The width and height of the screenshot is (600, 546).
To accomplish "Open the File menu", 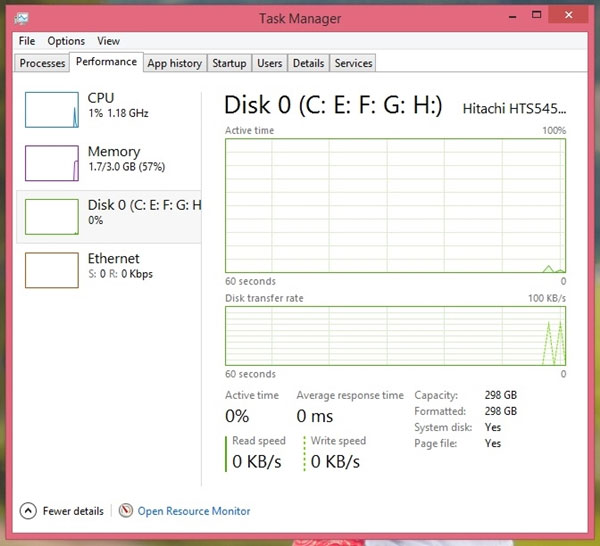I will [27, 41].
